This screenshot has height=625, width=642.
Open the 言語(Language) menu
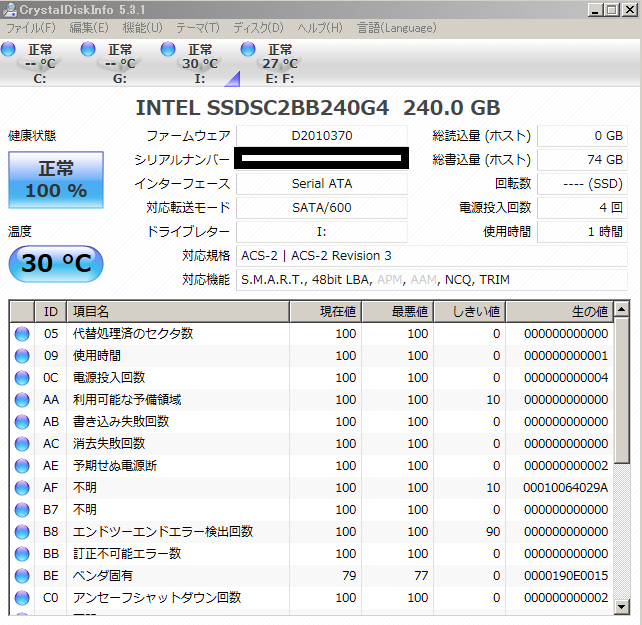click(396, 27)
